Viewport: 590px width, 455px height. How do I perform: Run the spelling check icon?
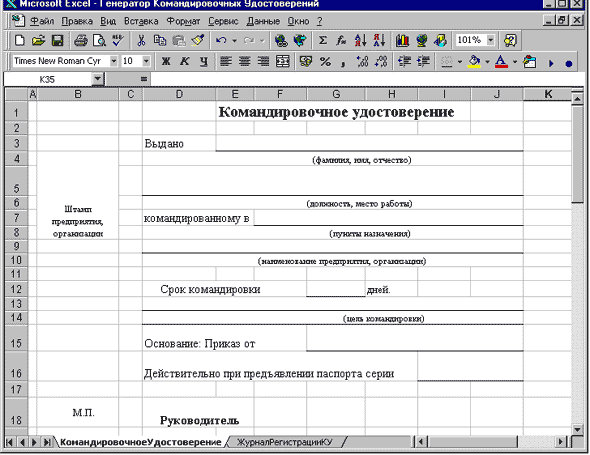118,40
